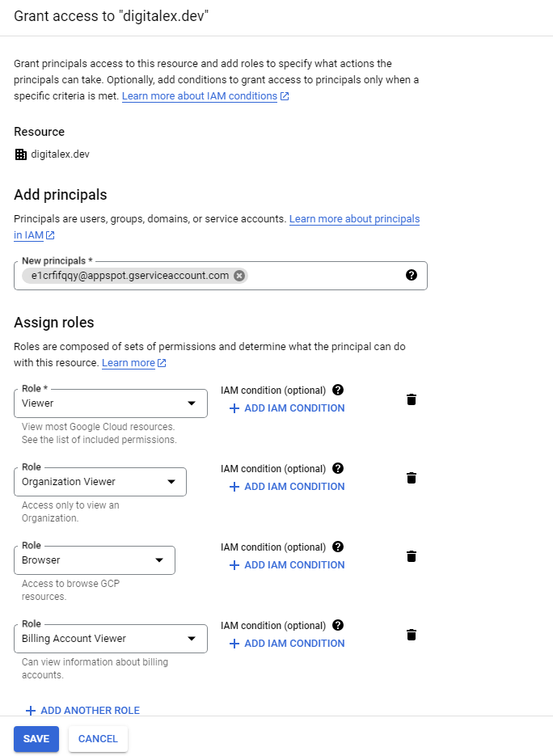Show help for Viewer IAM condition

pyautogui.click(x=338, y=390)
